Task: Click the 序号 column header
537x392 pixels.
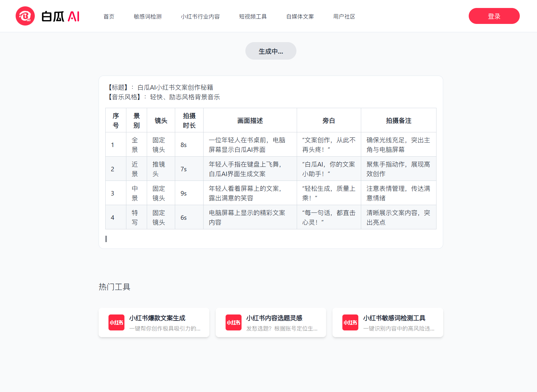Action: point(116,121)
